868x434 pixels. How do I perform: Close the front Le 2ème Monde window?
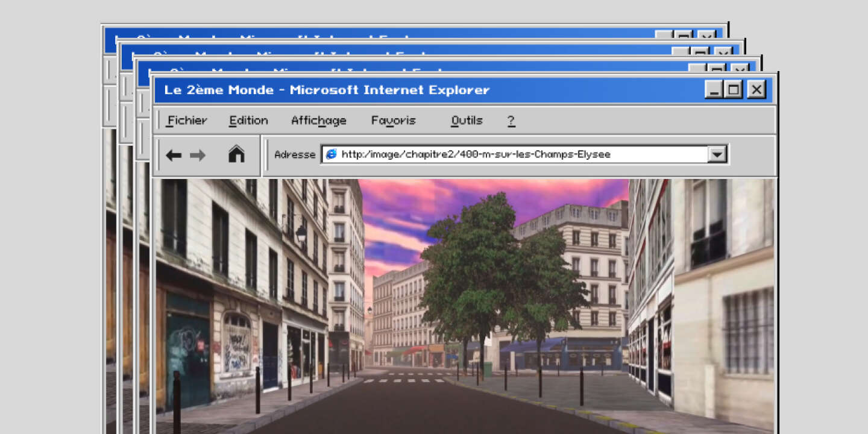point(756,90)
